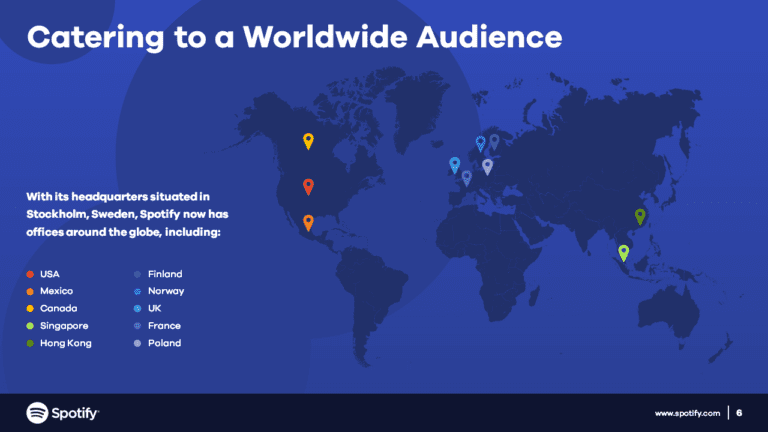Screen dimensions: 768x432
Task: Click the 'USA' legend label
Action: point(49,274)
